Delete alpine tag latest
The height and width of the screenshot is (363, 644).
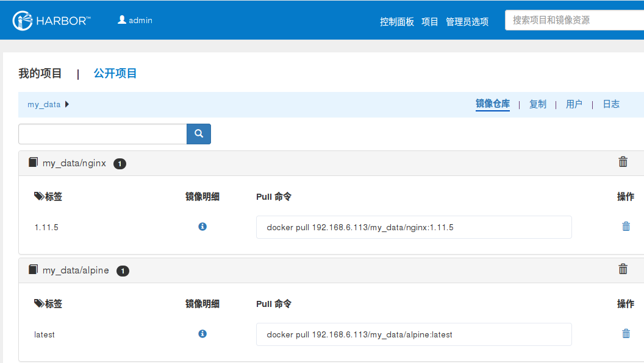click(626, 334)
